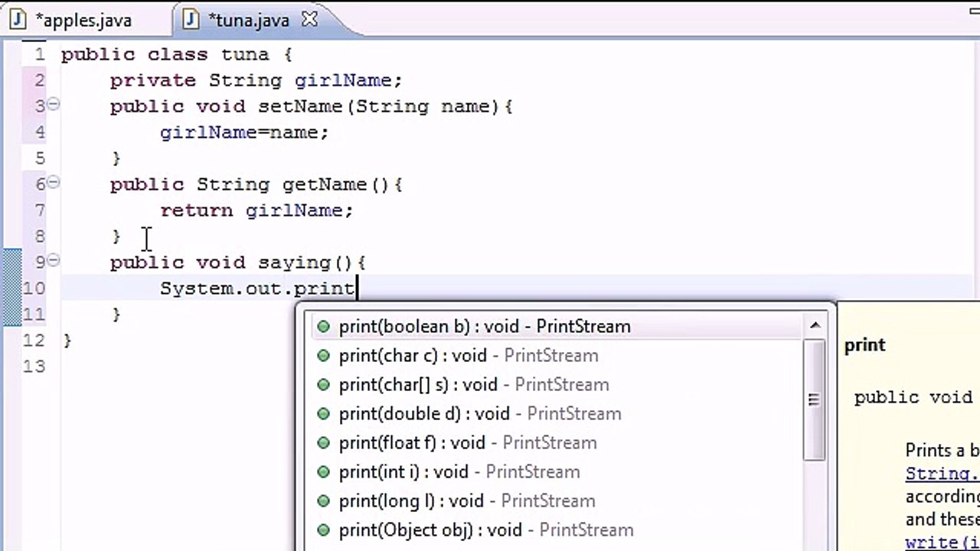Click the Java file icon on tuna.java tab
The width and height of the screenshot is (980, 551).
pos(191,20)
